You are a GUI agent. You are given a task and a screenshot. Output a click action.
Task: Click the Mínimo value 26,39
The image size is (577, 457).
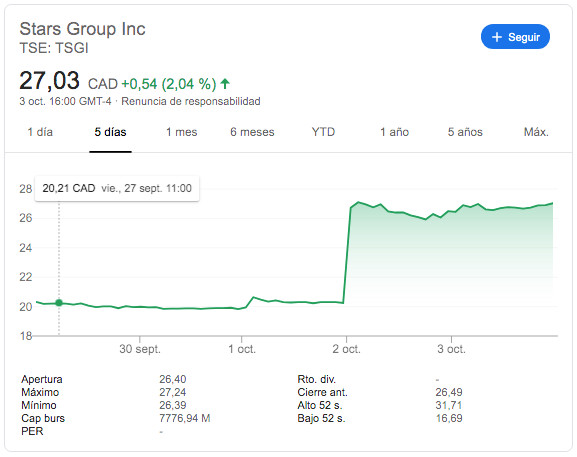click(173, 405)
